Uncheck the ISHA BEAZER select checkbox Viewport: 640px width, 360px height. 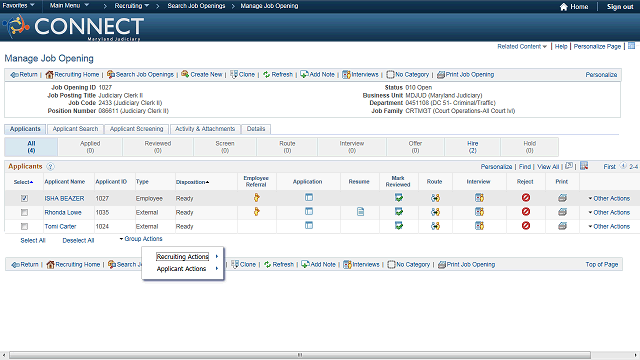pyautogui.click(x=24, y=198)
